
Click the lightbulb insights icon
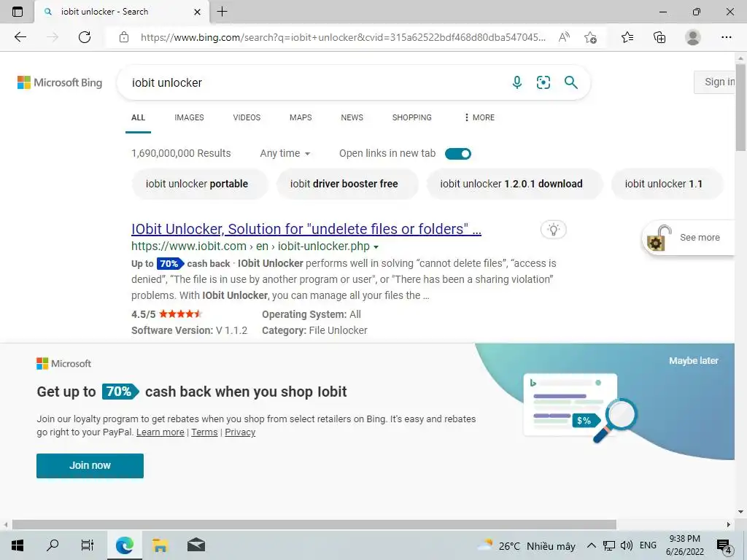point(554,230)
